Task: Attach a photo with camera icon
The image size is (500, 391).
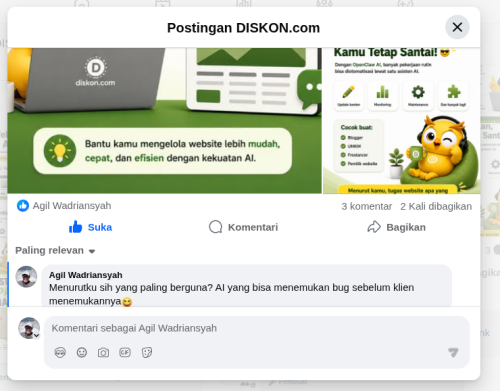Action: [x=103, y=352]
